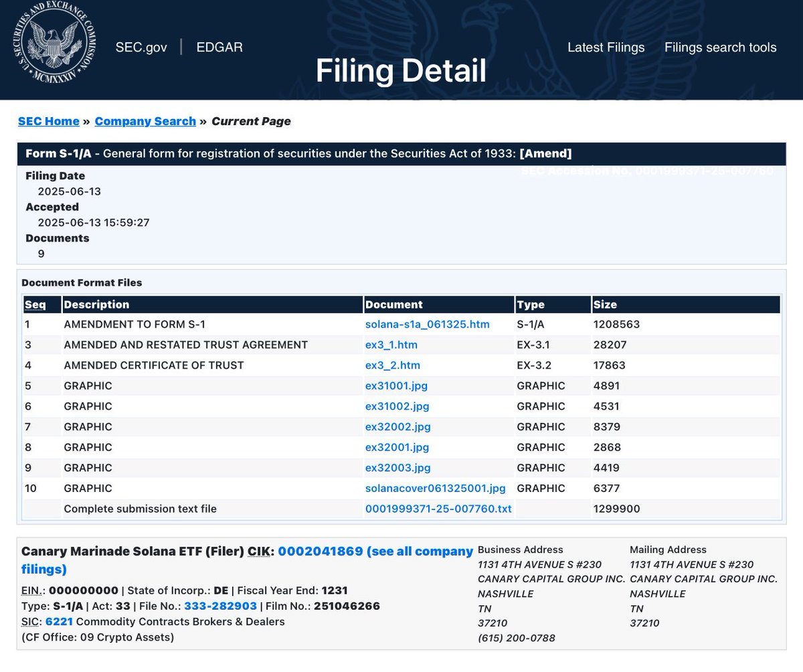Open Latest Filings page

(606, 47)
